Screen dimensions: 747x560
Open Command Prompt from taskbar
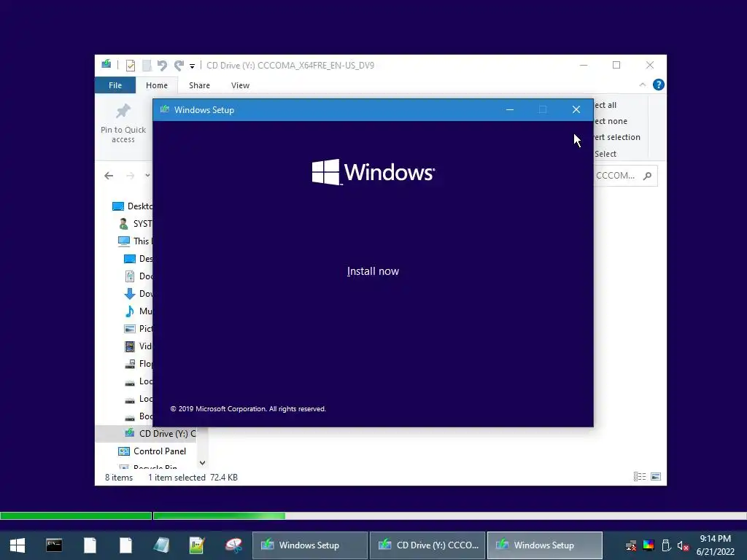pos(54,545)
